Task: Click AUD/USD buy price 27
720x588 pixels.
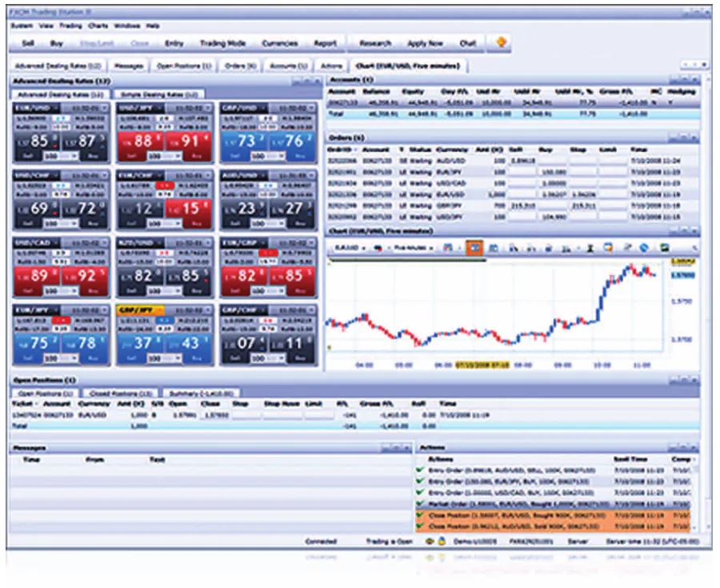Action: pyautogui.click(x=293, y=208)
